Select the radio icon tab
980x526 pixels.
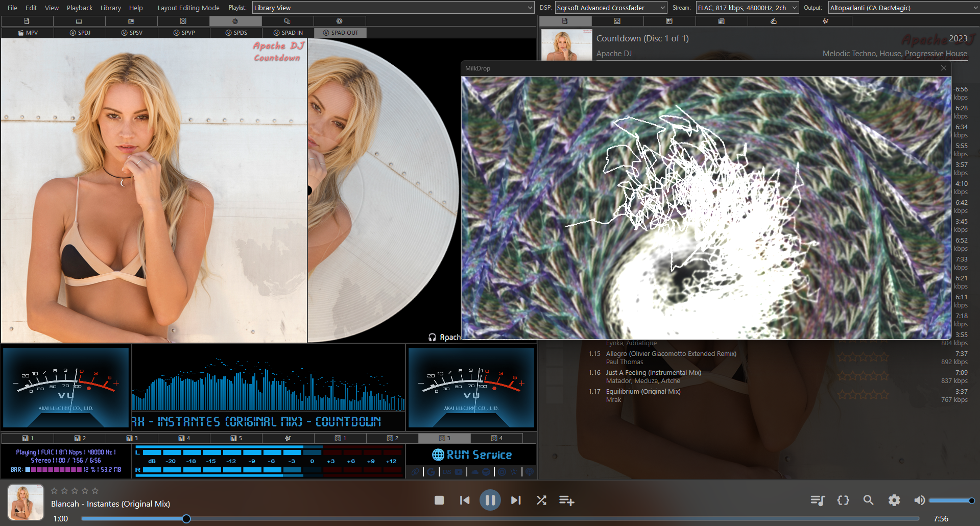(131, 21)
